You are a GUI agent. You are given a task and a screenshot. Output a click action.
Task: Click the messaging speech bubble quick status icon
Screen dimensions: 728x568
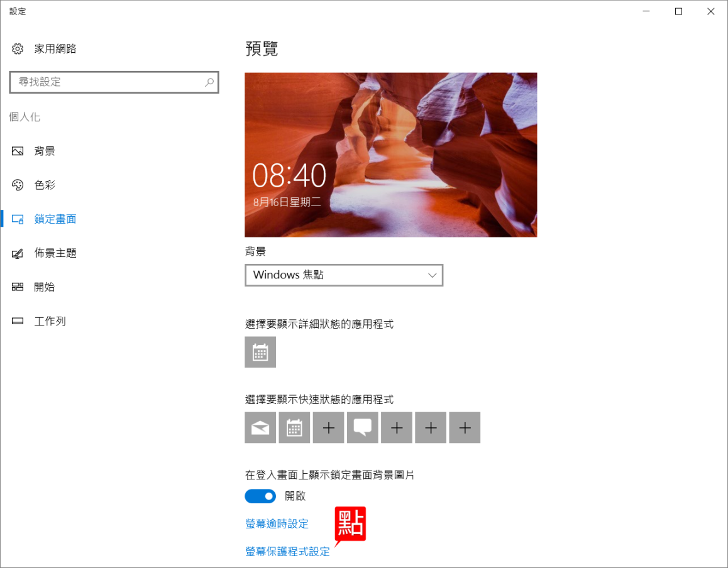pos(362,428)
